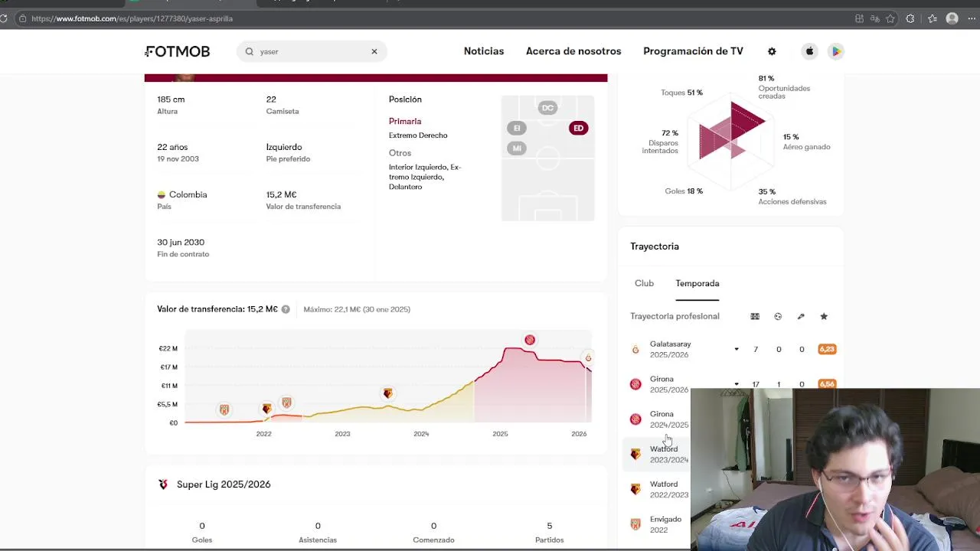
Task: Select the ED position badge on pitch
Action: (x=578, y=129)
